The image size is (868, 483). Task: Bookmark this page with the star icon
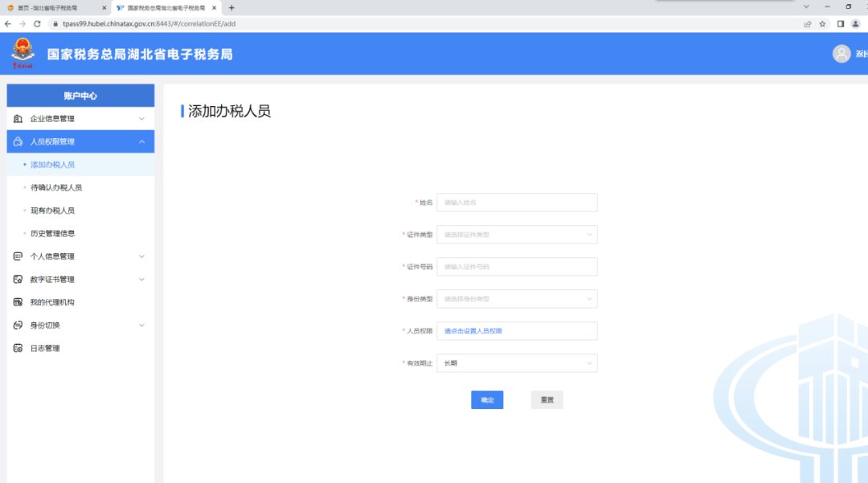[822, 24]
